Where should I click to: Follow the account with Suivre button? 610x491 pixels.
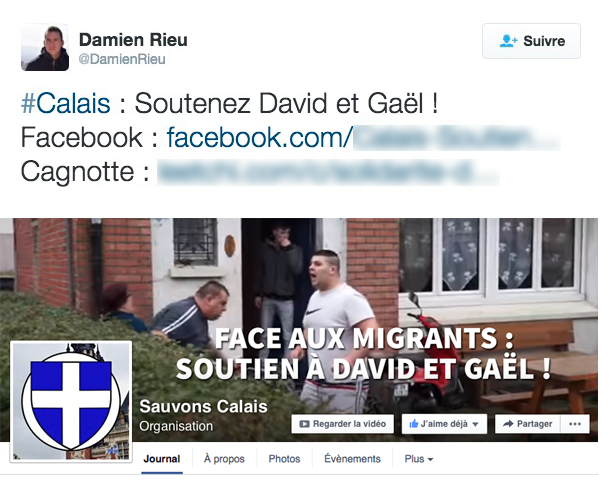[531, 41]
